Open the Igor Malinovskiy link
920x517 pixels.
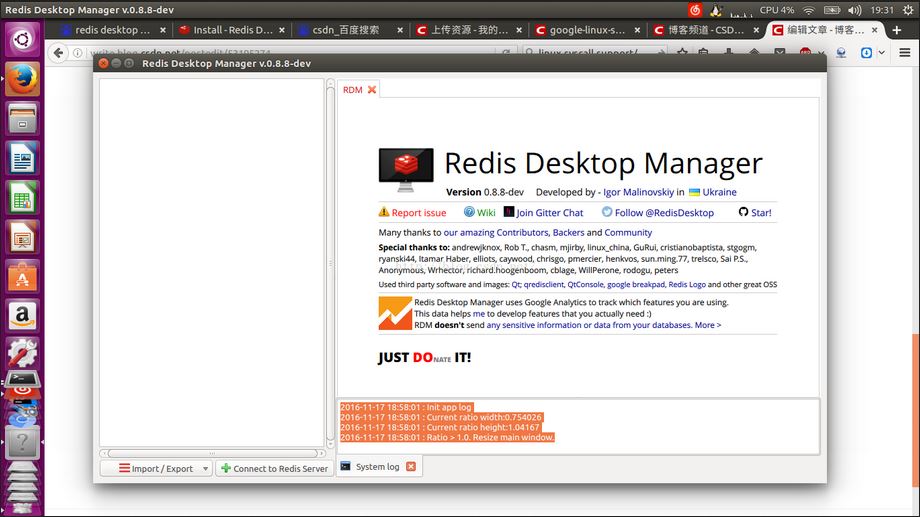(x=638, y=192)
